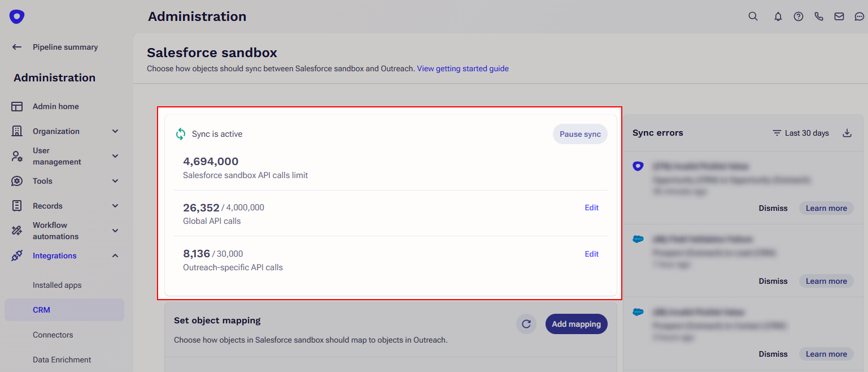
Task: Click the Outreach logo icon
Action: [x=17, y=16]
